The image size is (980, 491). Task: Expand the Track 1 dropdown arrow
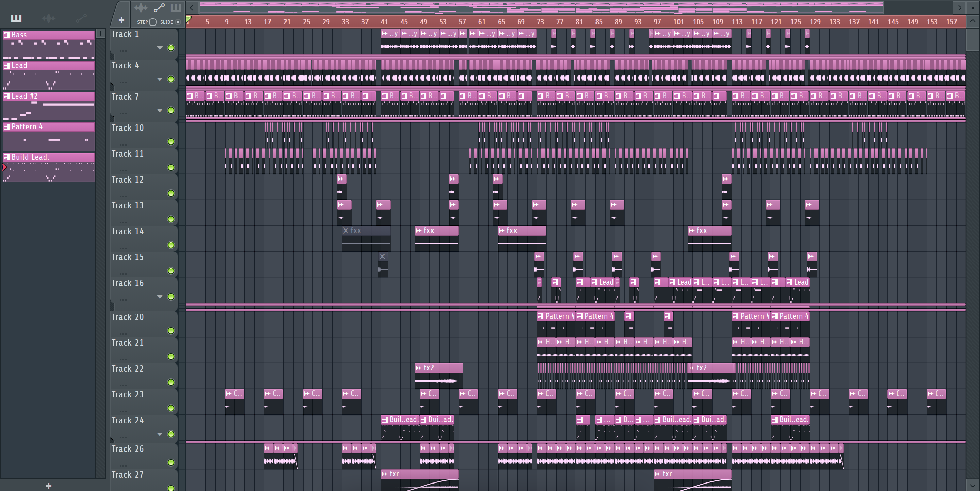tap(160, 48)
